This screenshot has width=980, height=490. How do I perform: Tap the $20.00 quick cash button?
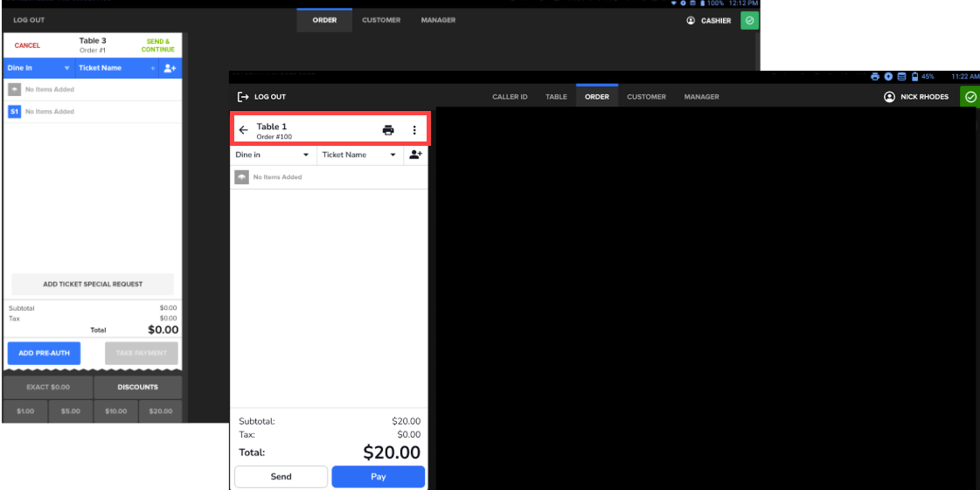click(161, 411)
